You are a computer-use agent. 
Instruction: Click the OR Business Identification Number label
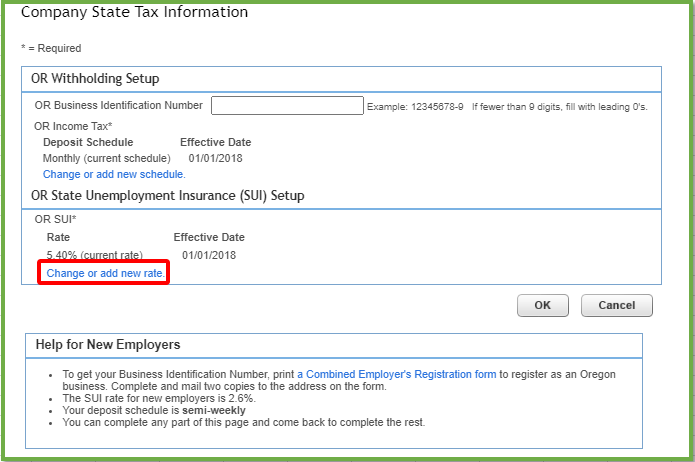click(118, 105)
